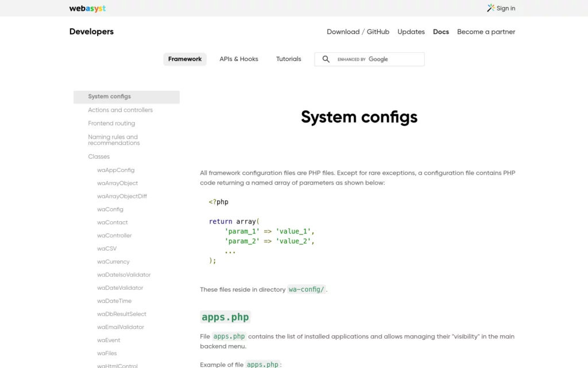Click the wa-config/ inline code
Viewport: 588px width, 368px height.
point(306,290)
